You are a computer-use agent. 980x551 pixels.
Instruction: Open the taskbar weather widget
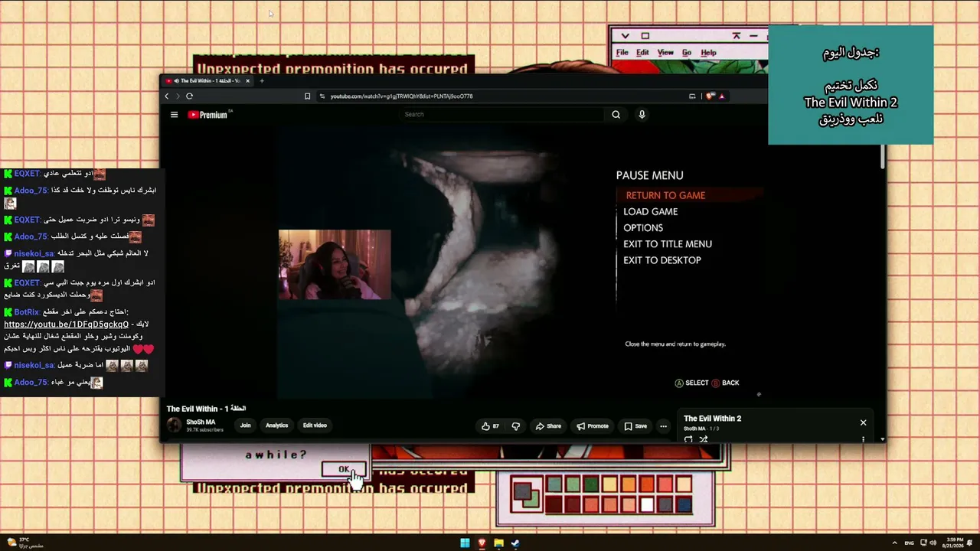(x=27, y=543)
